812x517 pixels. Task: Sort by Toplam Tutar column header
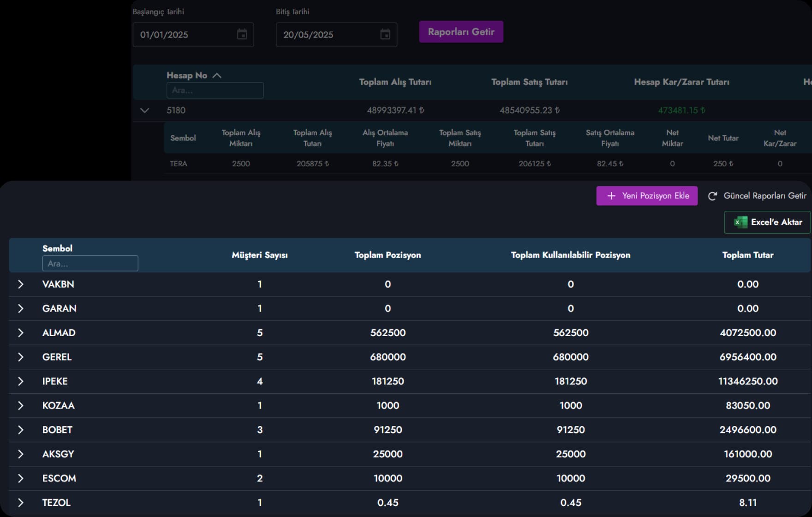(x=747, y=255)
